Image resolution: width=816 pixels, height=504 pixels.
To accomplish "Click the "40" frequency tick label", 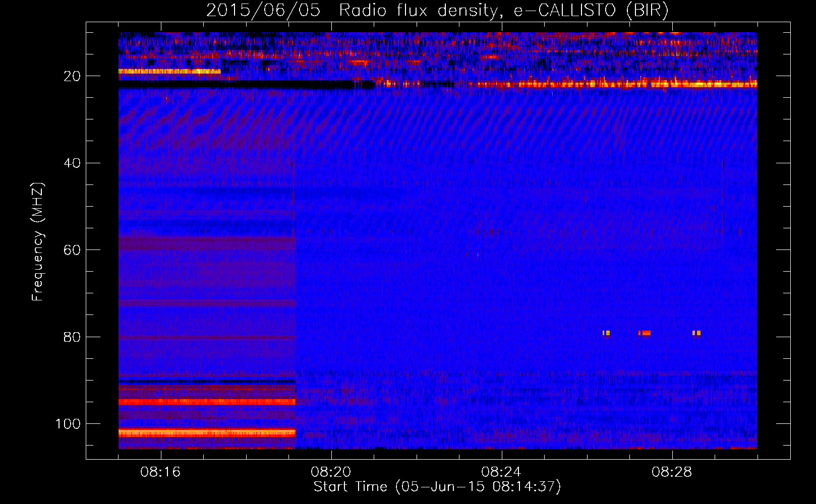I will point(72,163).
